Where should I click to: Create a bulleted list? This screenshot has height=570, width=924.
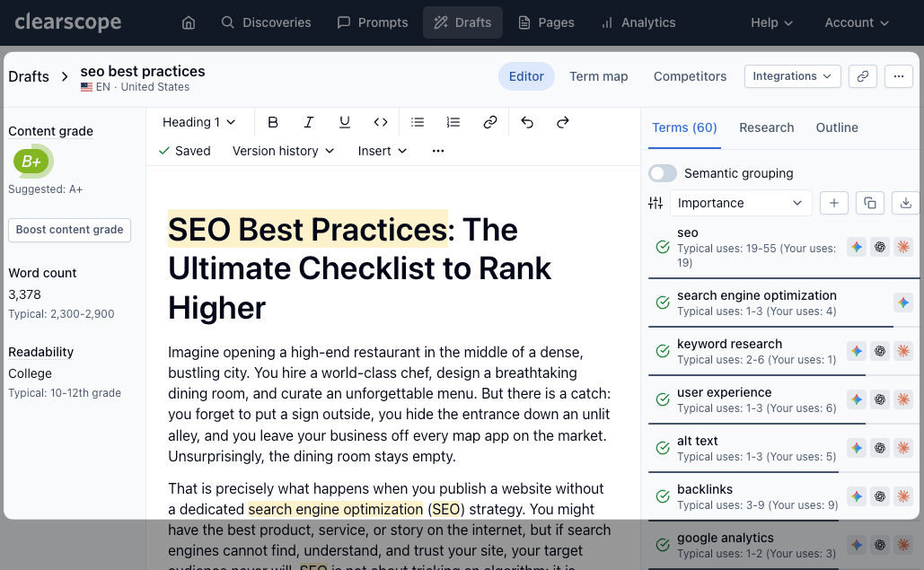click(x=418, y=122)
